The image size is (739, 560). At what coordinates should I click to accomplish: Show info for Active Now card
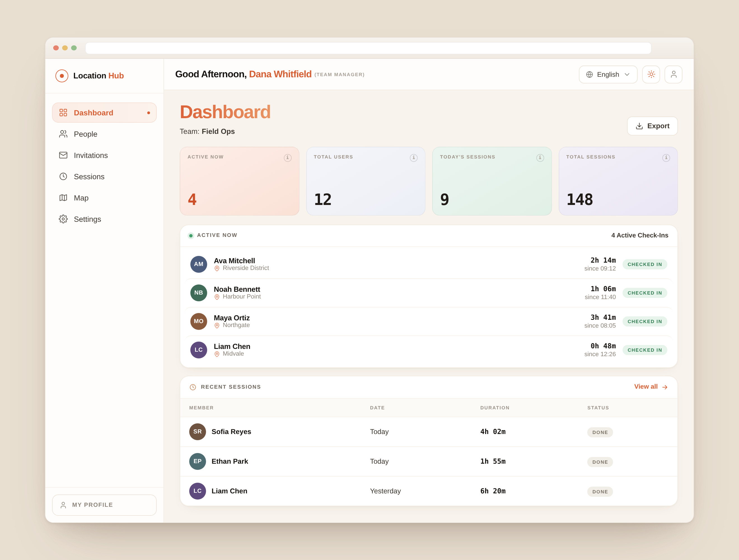pyautogui.click(x=288, y=158)
